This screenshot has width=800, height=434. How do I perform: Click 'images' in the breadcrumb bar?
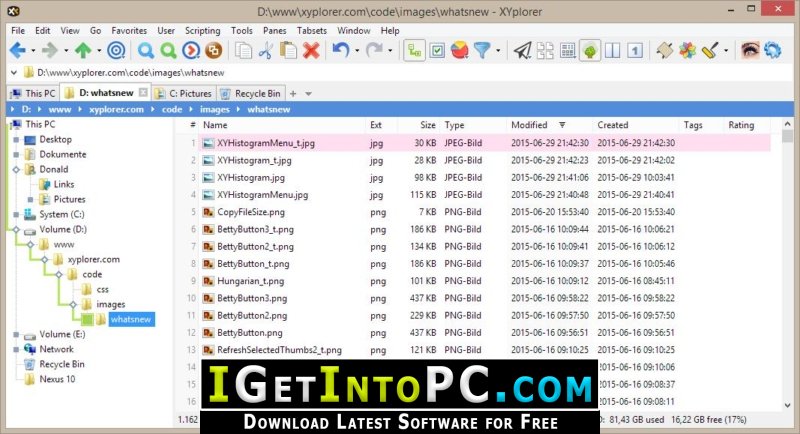point(214,109)
